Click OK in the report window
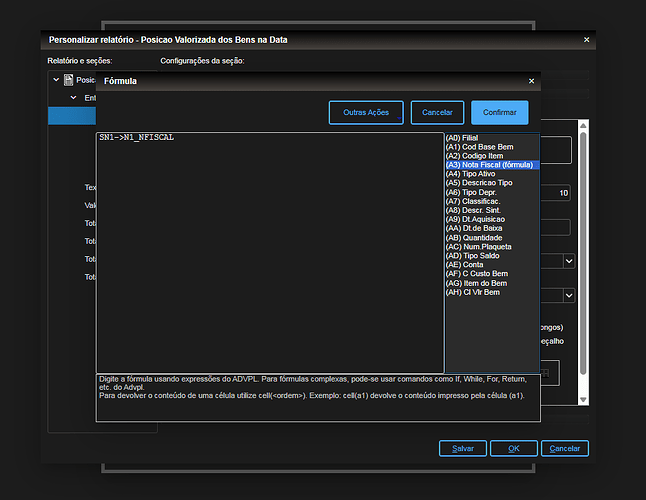Image resolution: width=646 pixels, height=500 pixels. click(x=514, y=449)
